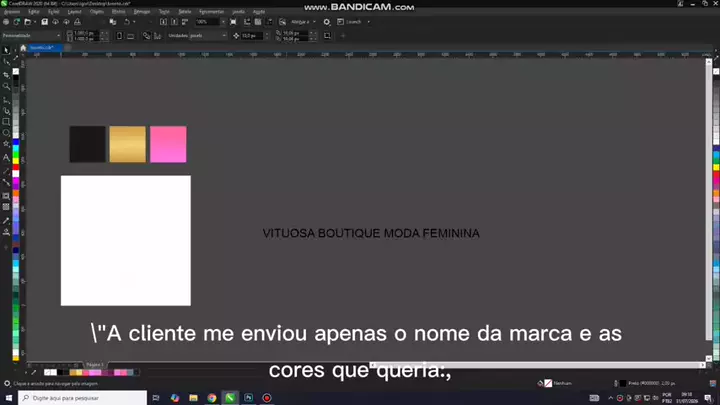Toggle portrait page orientation
The image size is (720, 405).
[x=119, y=35]
